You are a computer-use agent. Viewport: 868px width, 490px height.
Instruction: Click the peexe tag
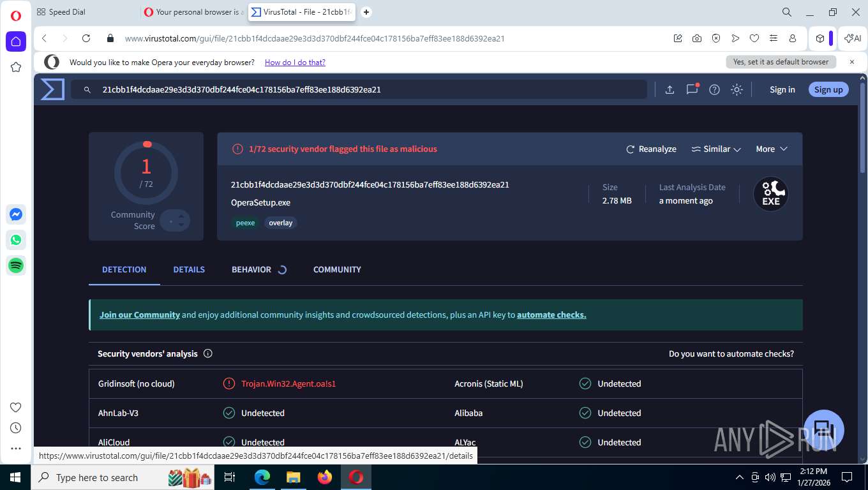coord(245,223)
